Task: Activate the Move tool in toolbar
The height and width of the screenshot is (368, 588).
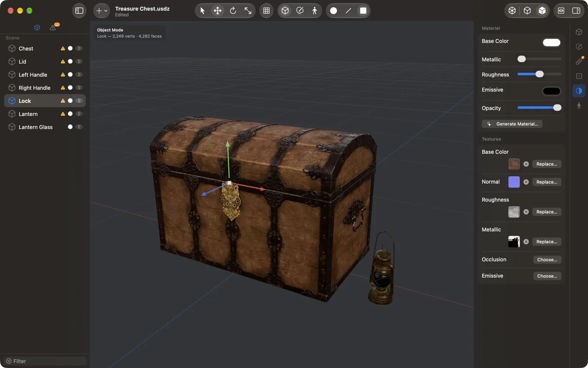Action: pyautogui.click(x=218, y=11)
